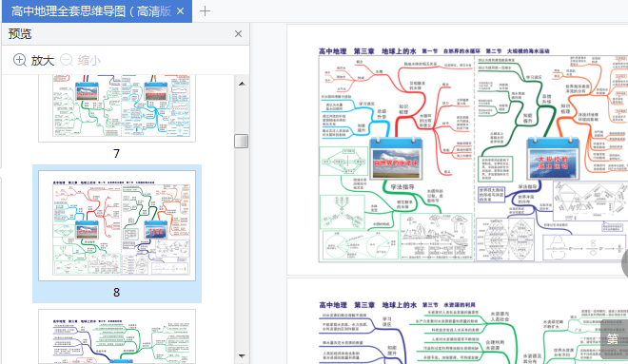Click the 学法指导 node under 水循环

coord(402,187)
